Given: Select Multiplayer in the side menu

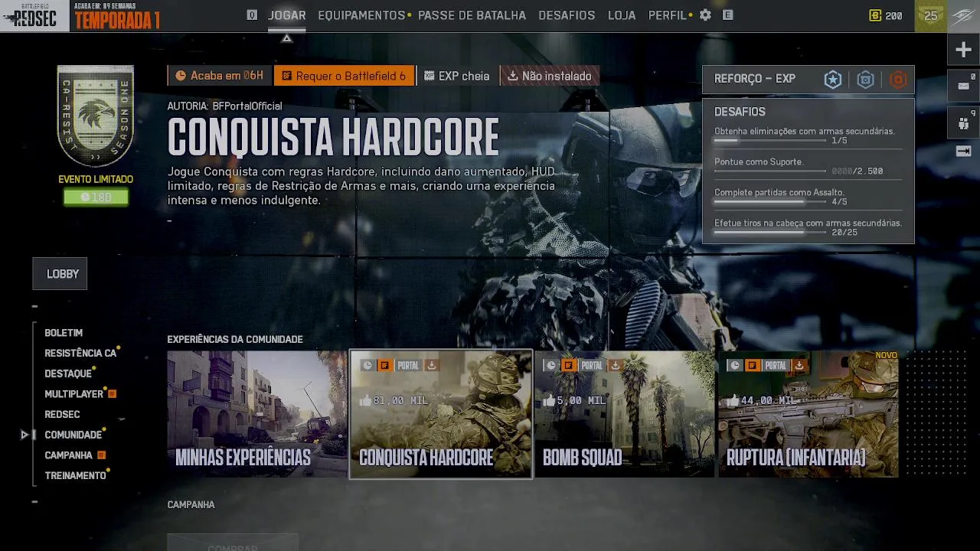Looking at the screenshot, I should pos(73,394).
